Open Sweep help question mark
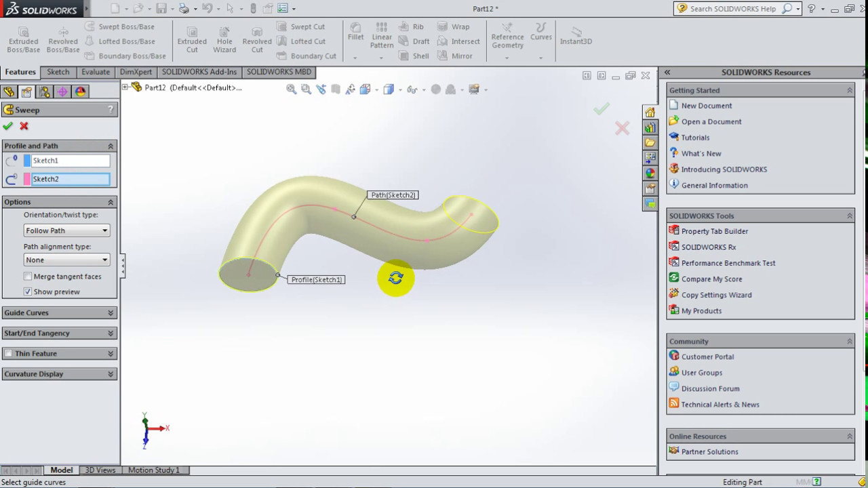The height and width of the screenshot is (488, 868). [x=111, y=109]
